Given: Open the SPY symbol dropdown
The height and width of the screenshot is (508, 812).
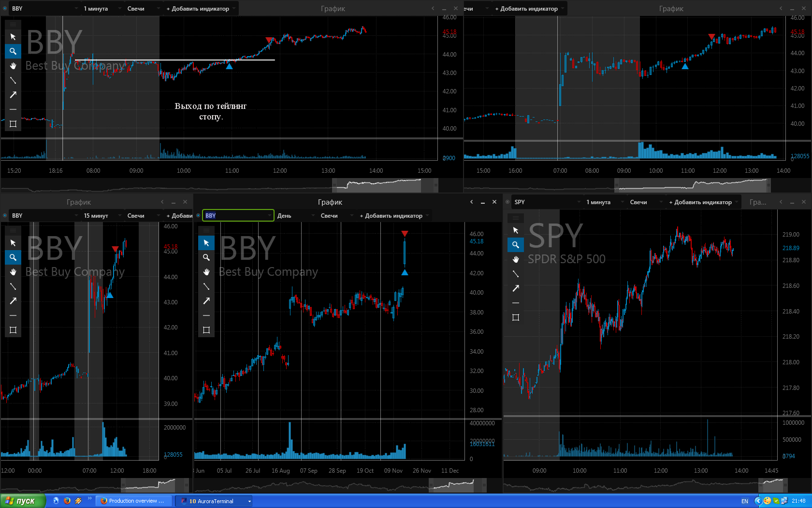Looking at the screenshot, I should point(547,202).
